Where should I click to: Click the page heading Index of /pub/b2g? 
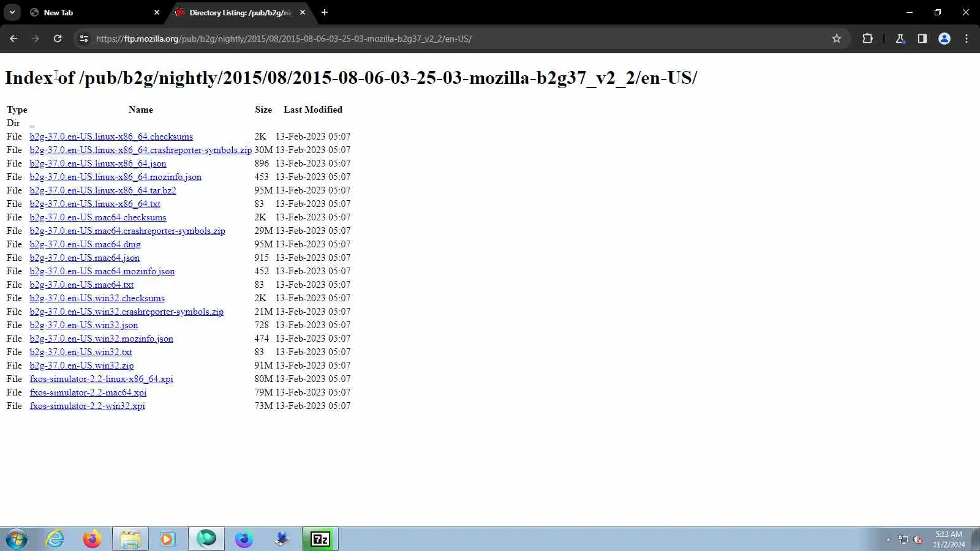click(x=351, y=78)
